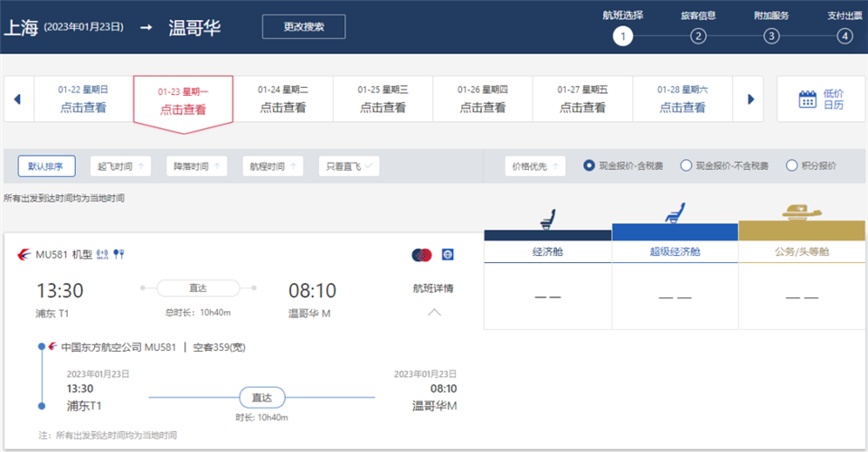The image size is (868, 452).
Task: Sort by 降落时间
Action: 196,166
